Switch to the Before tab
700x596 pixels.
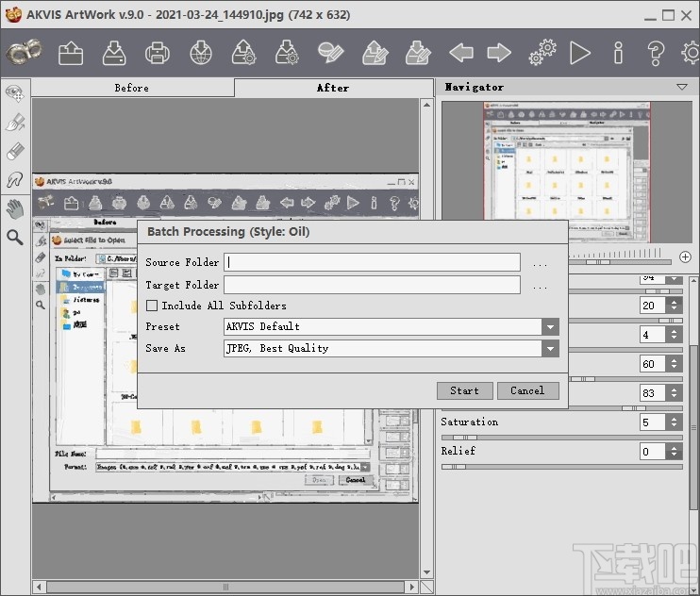pos(132,88)
